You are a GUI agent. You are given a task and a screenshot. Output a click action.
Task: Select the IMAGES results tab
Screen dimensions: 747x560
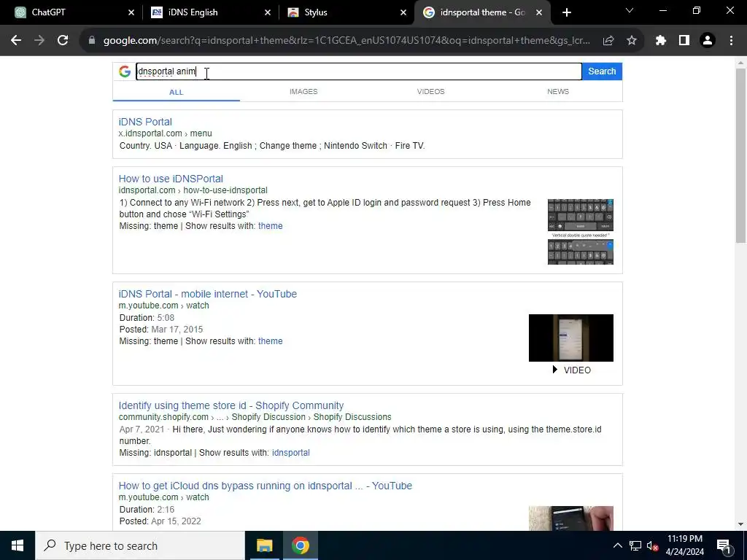pos(303,91)
